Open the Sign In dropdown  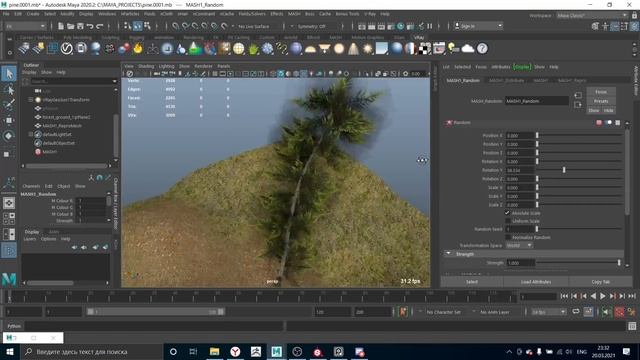[478, 26]
